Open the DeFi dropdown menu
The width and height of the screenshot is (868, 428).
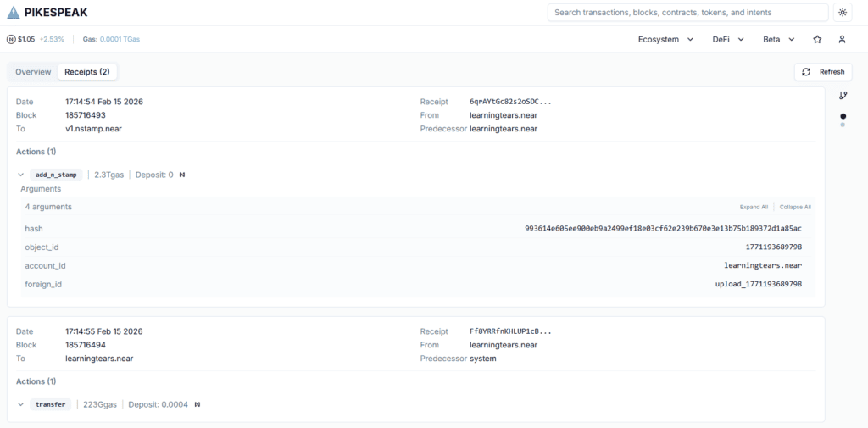pos(728,39)
